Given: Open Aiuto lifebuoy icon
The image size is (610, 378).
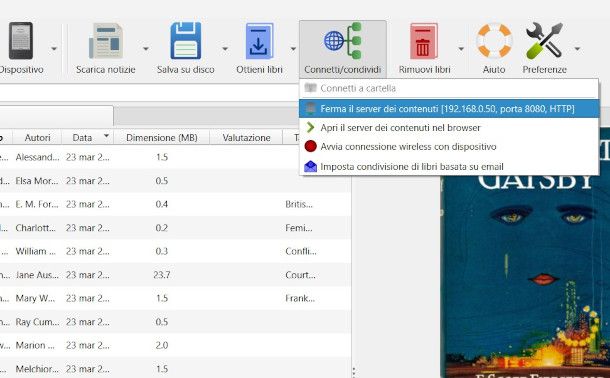Looking at the screenshot, I should coord(494,41).
